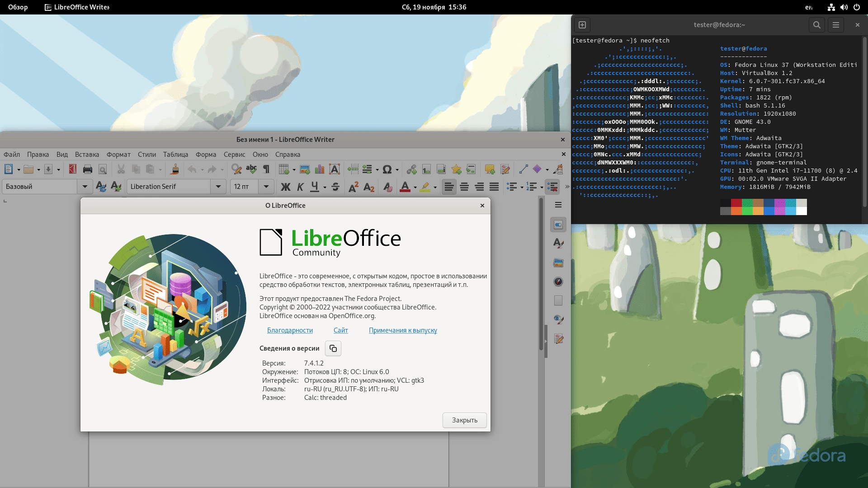The image size is (868, 488).
Task: Click the new tab icon in terminal
Action: coord(582,25)
